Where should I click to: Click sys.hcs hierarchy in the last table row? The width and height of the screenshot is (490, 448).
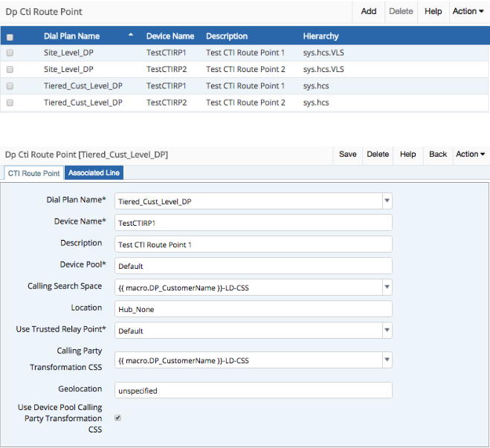pyautogui.click(x=316, y=103)
